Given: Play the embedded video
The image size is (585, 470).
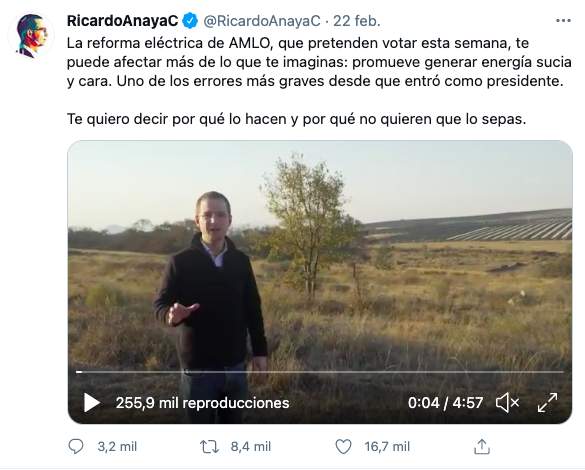Looking at the screenshot, I should click(92, 402).
